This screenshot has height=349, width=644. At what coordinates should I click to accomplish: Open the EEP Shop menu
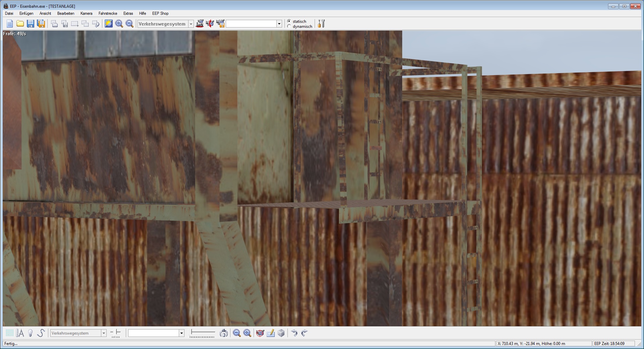(160, 13)
